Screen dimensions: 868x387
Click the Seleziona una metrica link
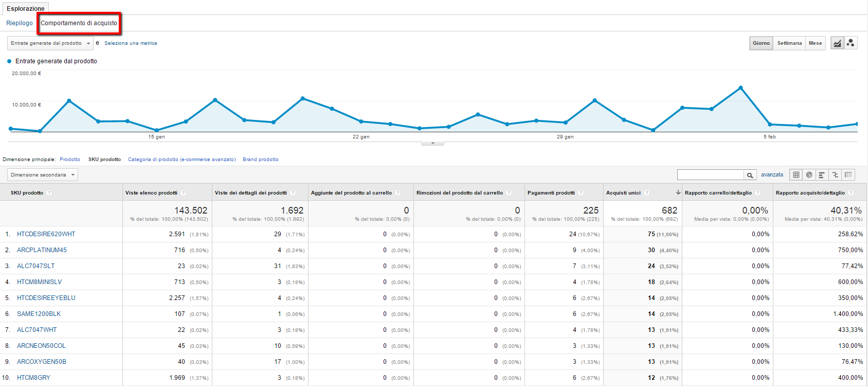point(131,43)
